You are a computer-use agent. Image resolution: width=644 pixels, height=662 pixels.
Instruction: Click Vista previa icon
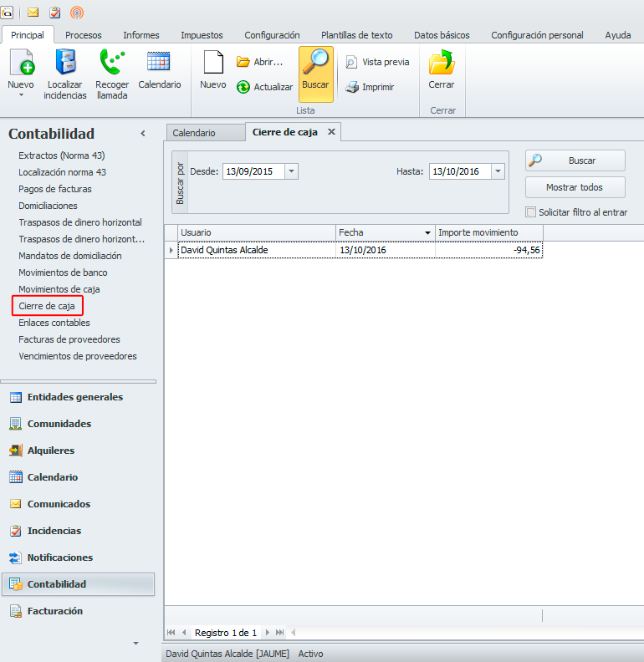[351, 62]
